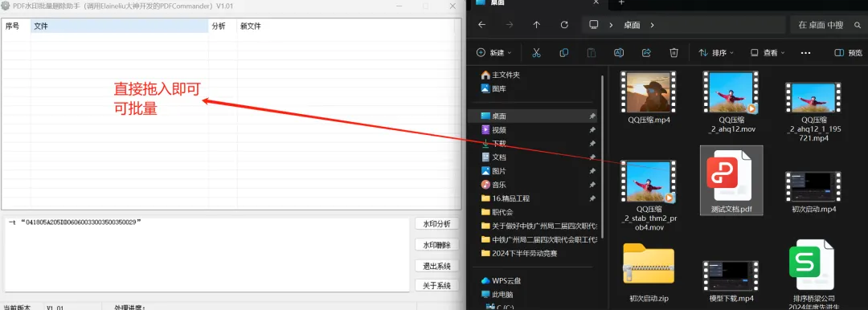Unpin 桌面 using its pin icon
The width and height of the screenshot is (868, 310).
point(592,116)
